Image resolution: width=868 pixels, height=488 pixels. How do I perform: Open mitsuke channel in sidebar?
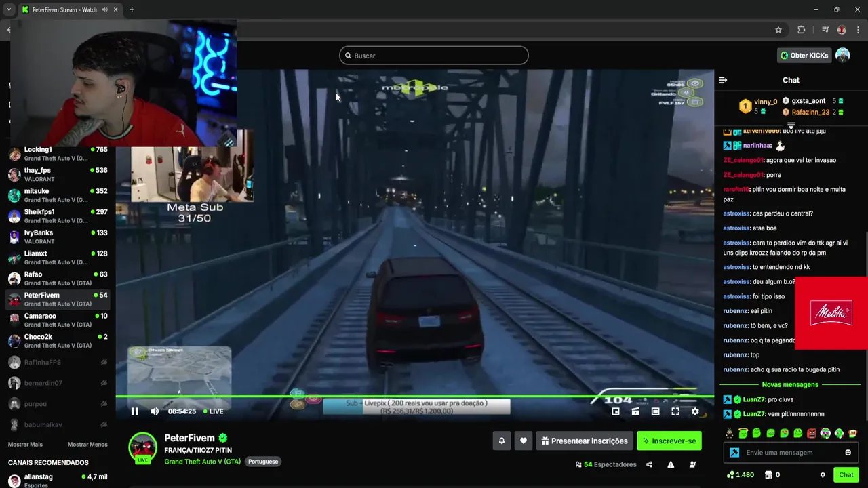click(x=58, y=195)
